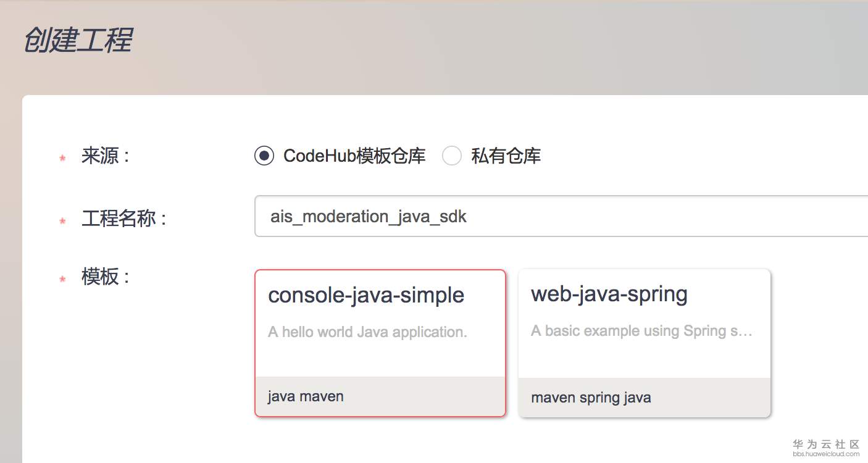The width and height of the screenshot is (868, 463).
Task: Click the 'java maven' tag footer
Action: 380,396
